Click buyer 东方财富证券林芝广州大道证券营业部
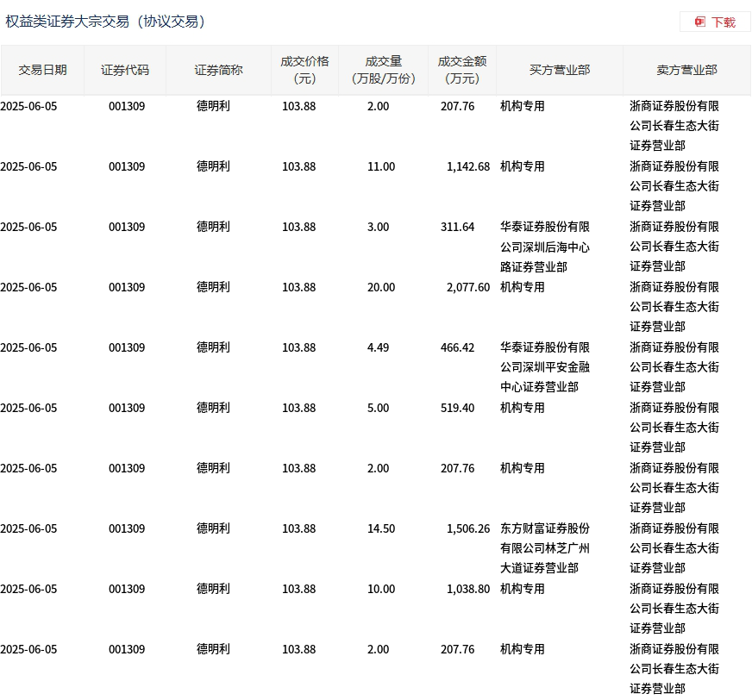752x700 pixels. point(545,548)
